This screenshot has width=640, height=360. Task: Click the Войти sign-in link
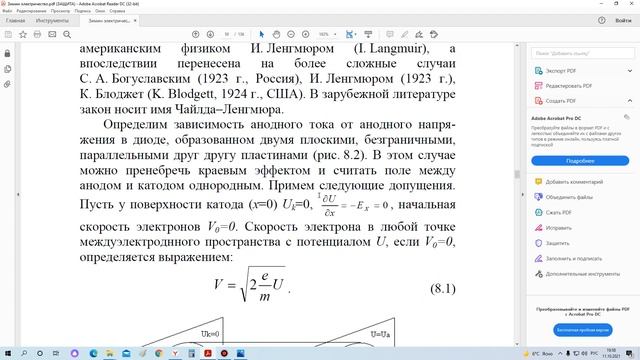(x=623, y=20)
